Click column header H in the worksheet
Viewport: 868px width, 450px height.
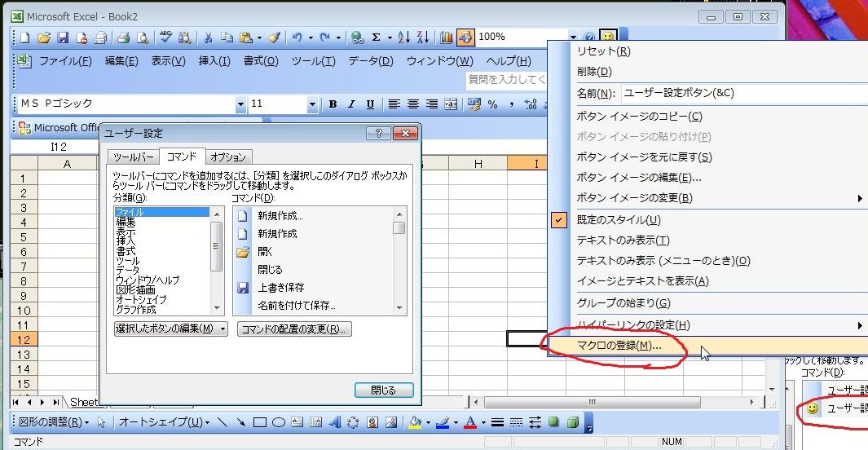pyautogui.click(x=478, y=164)
